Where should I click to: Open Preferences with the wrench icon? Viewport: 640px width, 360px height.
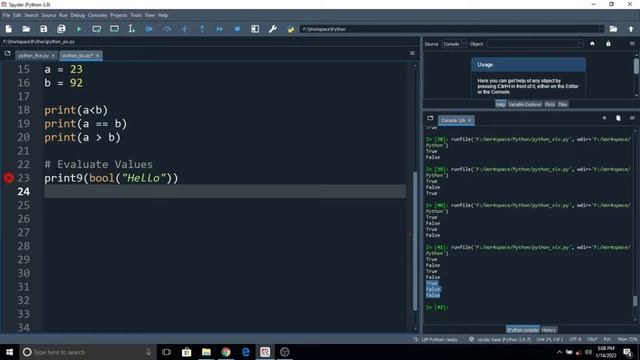coord(273,29)
